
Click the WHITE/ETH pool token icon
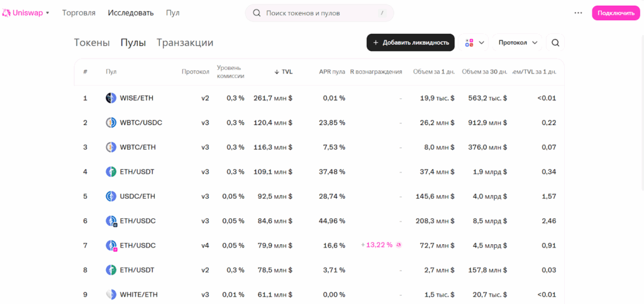111,294
